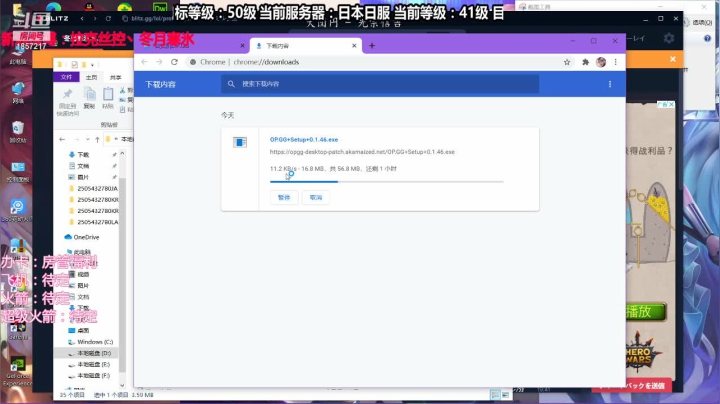Go up one folder in Explorer

[97, 139]
